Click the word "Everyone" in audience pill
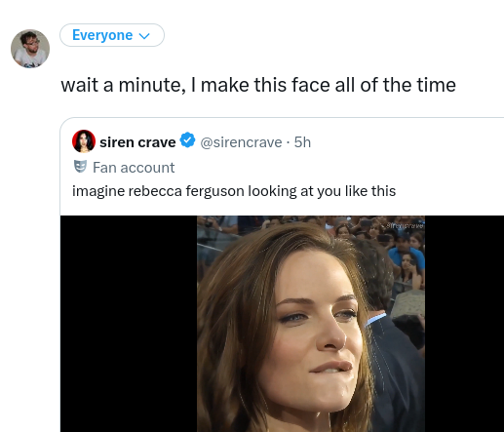 (102, 35)
